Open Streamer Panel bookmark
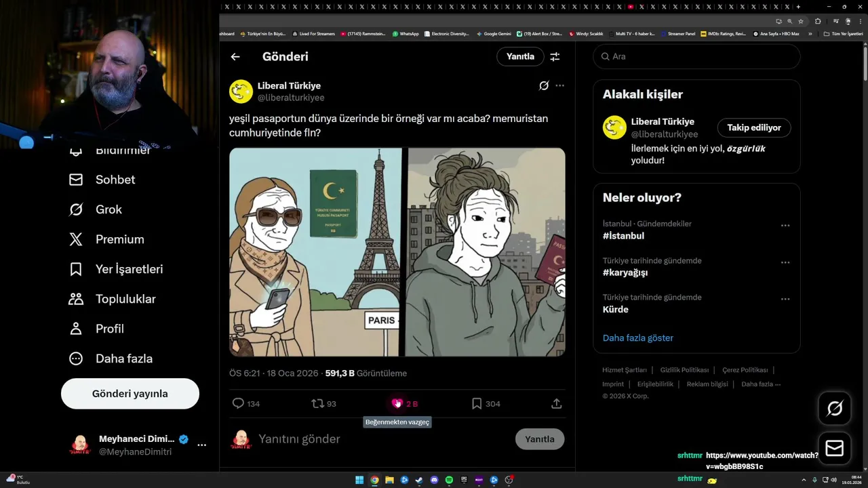Screen dimensions: 868x488 tap(678, 34)
